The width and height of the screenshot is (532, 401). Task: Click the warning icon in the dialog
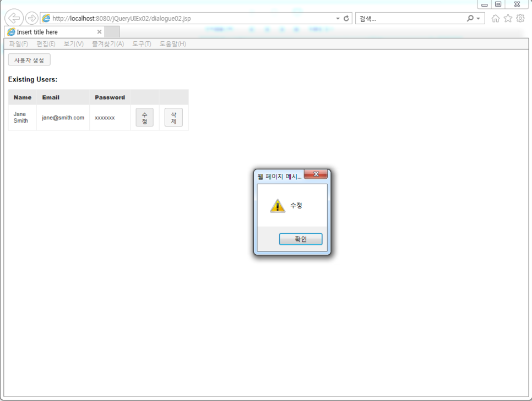pyautogui.click(x=278, y=206)
